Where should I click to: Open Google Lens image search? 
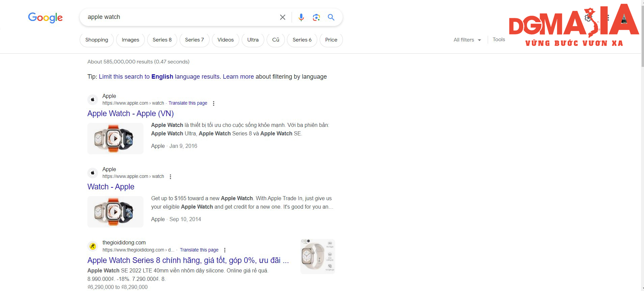pyautogui.click(x=316, y=17)
